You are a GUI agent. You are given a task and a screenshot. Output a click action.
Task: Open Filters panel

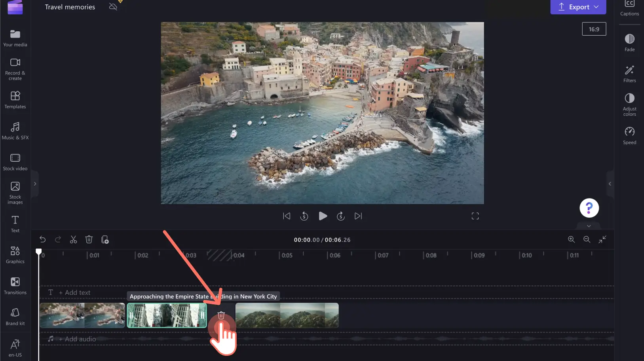coord(629,74)
